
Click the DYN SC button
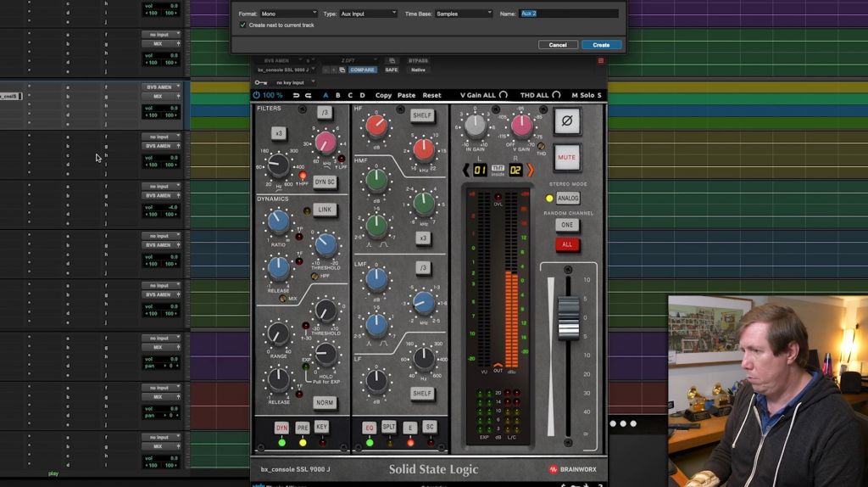pyautogui.click(x=325, y=182)
